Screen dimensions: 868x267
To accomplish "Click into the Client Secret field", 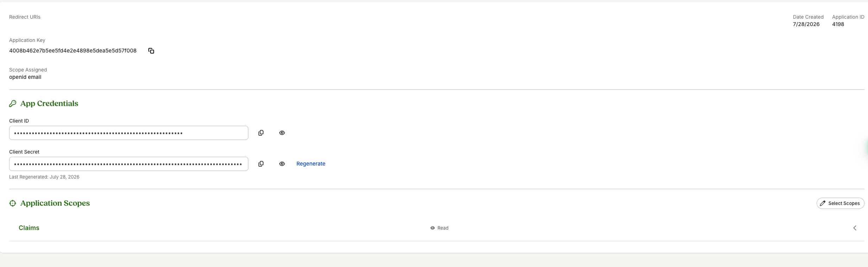I will (x=129, y=164).
